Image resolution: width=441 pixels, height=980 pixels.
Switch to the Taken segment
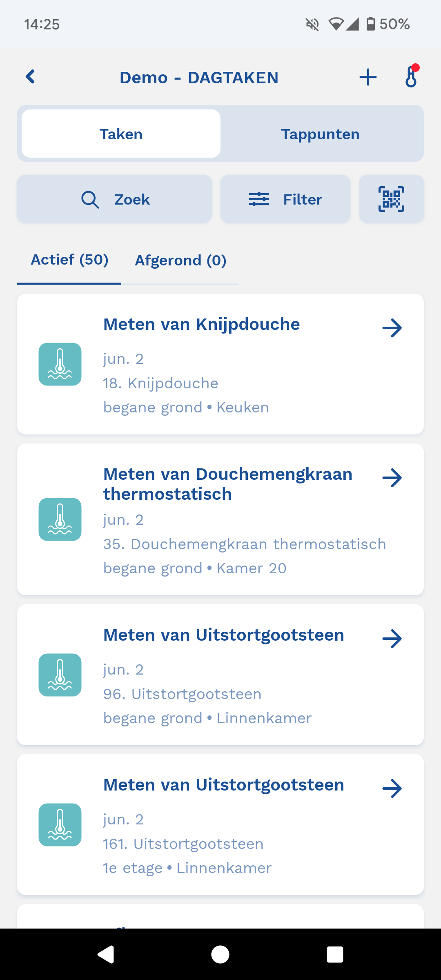tap(121, 134)
